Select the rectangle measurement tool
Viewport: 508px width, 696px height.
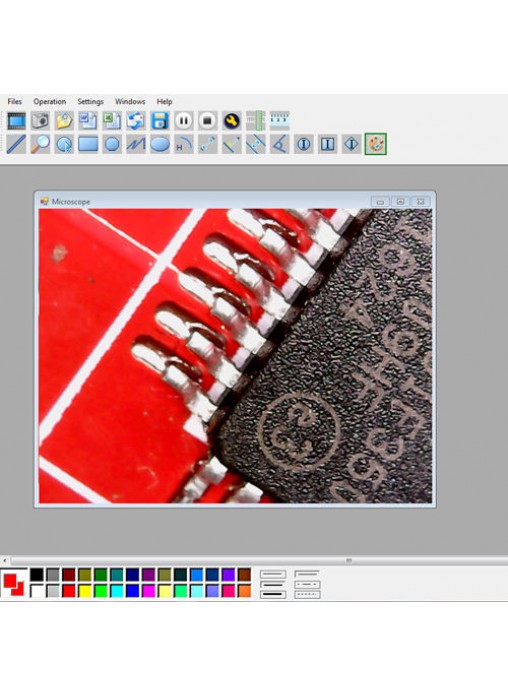(88, 144)
